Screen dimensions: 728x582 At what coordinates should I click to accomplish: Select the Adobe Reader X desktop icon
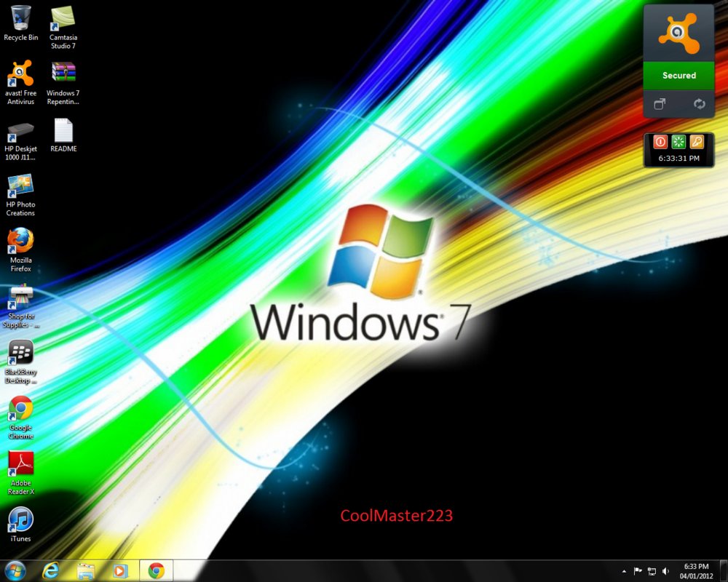pos(20,464)
